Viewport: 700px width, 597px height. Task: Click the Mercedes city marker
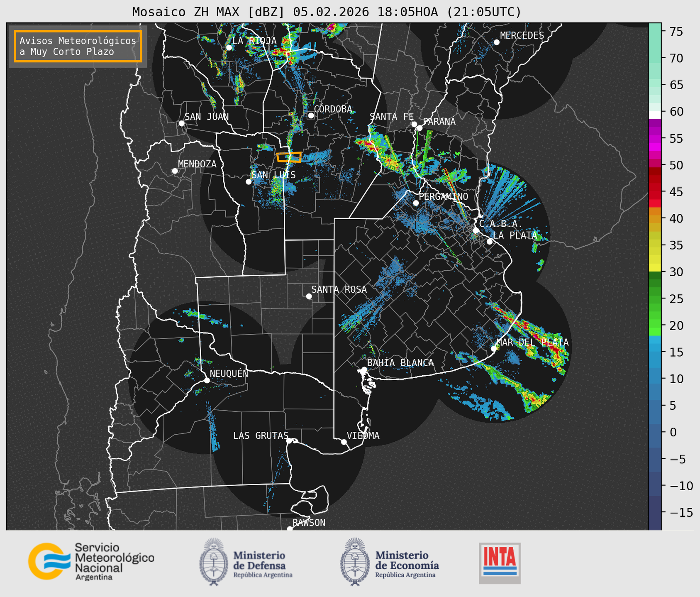497,42
